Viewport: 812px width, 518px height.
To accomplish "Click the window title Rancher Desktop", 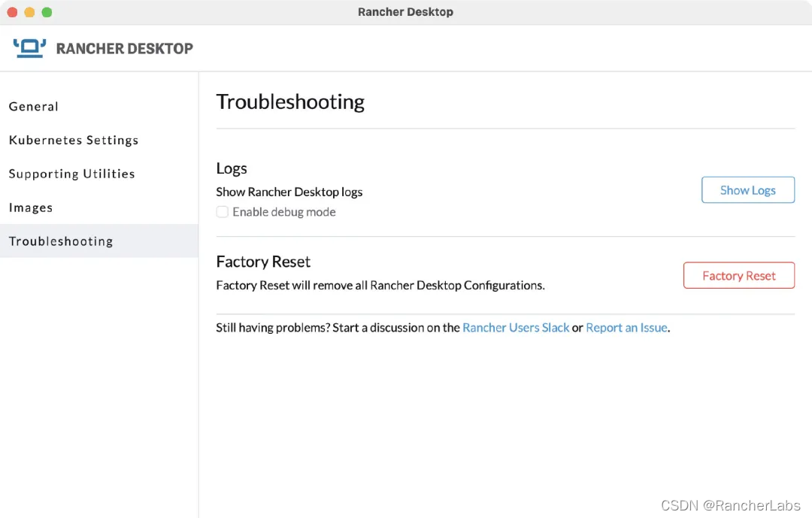I will coord(405,12).
